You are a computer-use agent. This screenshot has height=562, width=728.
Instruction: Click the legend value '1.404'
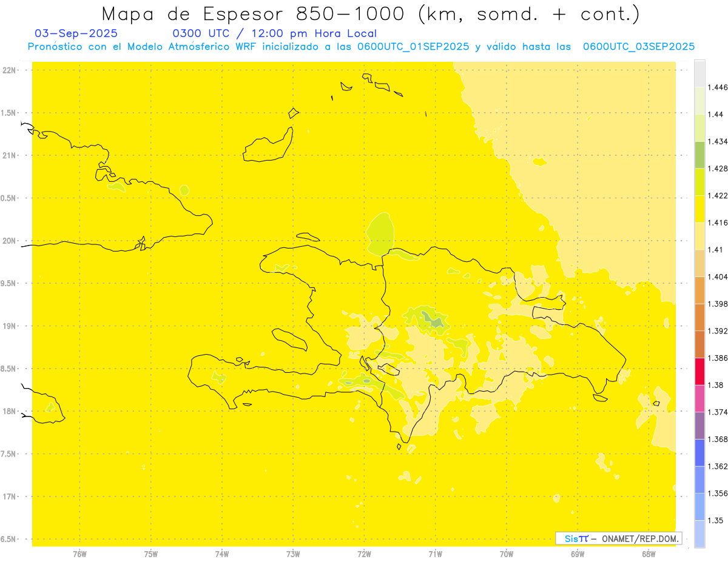tap(718, 277)
